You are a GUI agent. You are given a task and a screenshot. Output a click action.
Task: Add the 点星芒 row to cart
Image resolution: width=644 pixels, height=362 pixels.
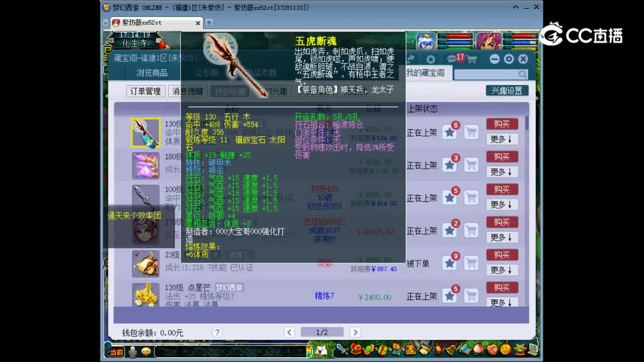[471, 296]
